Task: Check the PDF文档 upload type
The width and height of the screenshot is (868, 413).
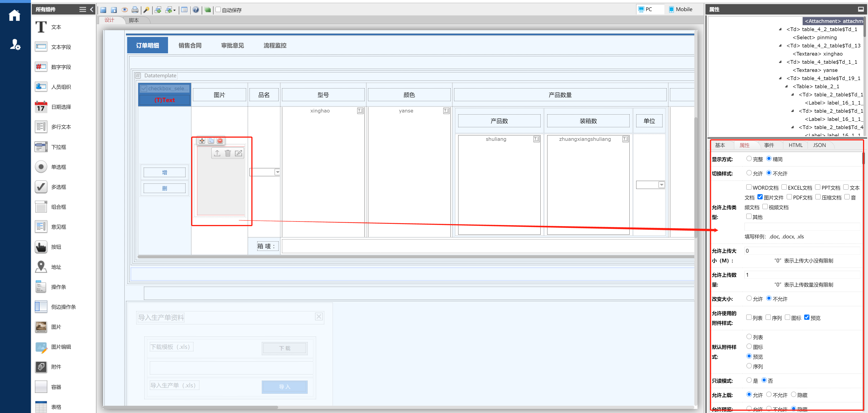Action: pos(789,197)
